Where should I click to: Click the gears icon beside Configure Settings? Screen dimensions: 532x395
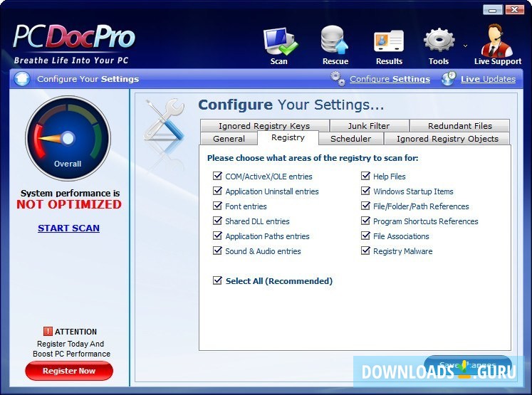[x=338, y=79]
